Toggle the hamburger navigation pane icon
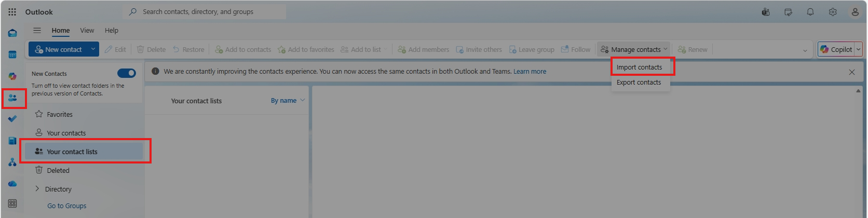Screen dimensions: 868x218 pos(37,30)
